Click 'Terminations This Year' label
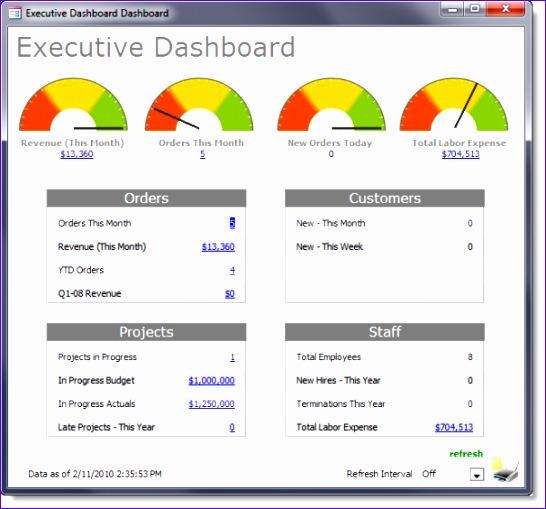 [341, 404]
